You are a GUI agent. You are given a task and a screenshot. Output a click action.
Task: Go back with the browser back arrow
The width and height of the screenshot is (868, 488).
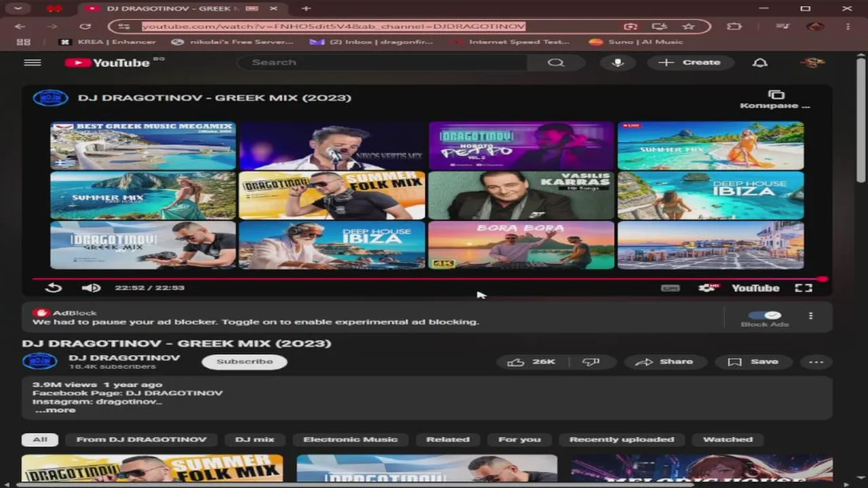pos(20,26)
